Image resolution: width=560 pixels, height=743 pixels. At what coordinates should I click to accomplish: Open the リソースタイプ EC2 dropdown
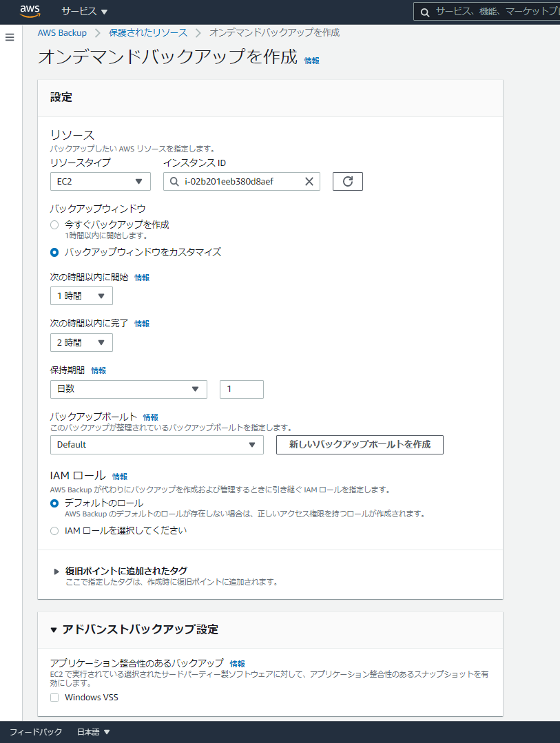[x=100, y=181]
